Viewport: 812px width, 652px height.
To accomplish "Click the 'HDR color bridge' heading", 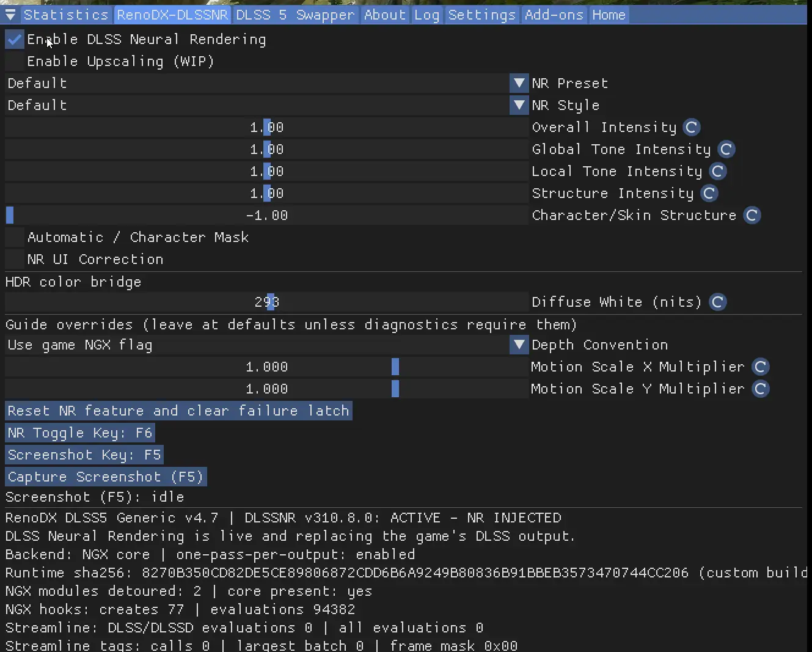I will 73,282.
